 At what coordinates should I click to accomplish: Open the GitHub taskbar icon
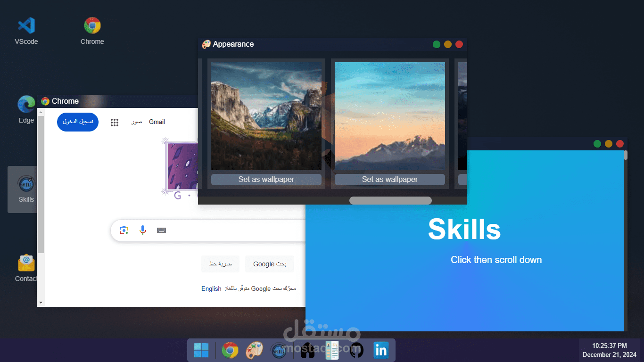point(357,350)
